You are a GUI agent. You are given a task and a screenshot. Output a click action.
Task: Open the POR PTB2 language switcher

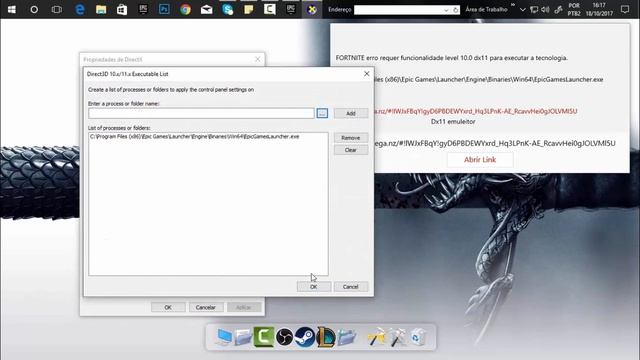point(574,9)
